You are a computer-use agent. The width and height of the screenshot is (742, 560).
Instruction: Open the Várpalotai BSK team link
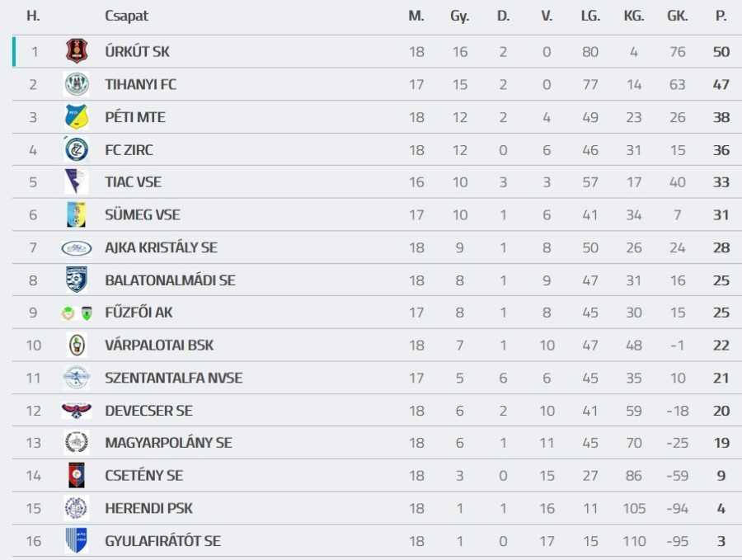[159, 346]
